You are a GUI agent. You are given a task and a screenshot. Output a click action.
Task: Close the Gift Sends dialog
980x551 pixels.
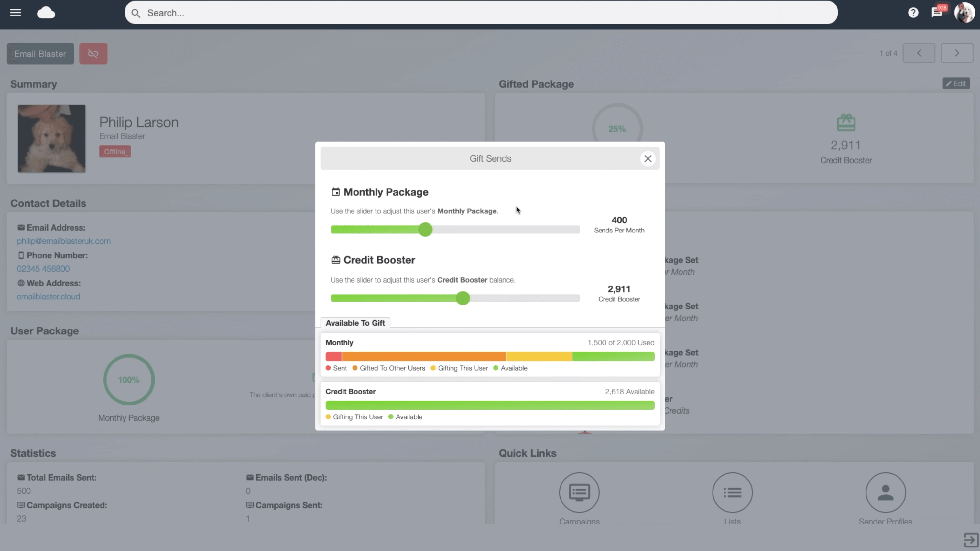(648, 158)
